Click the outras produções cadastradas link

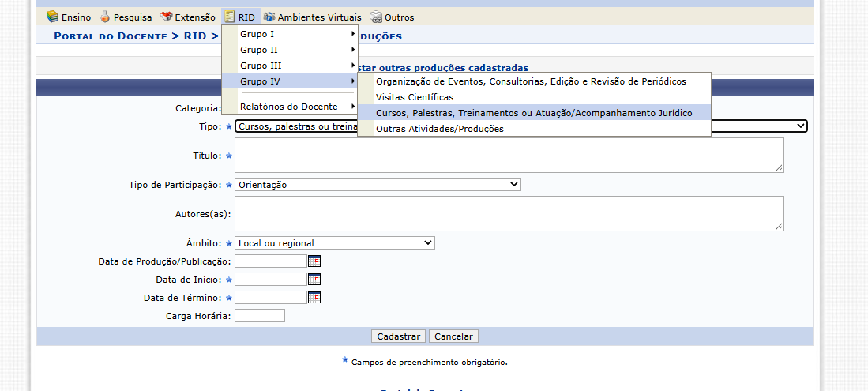click(x=453, y=68)
